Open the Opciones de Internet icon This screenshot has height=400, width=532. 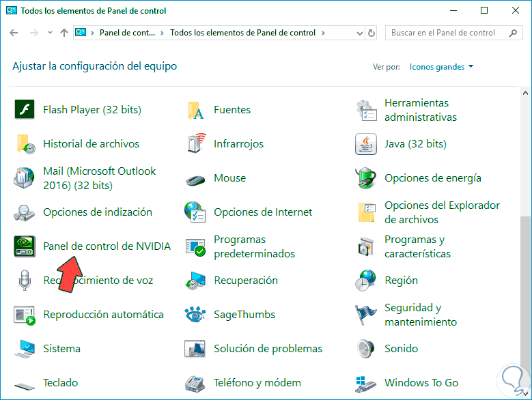pyautogui.click(x=195, y=212)
